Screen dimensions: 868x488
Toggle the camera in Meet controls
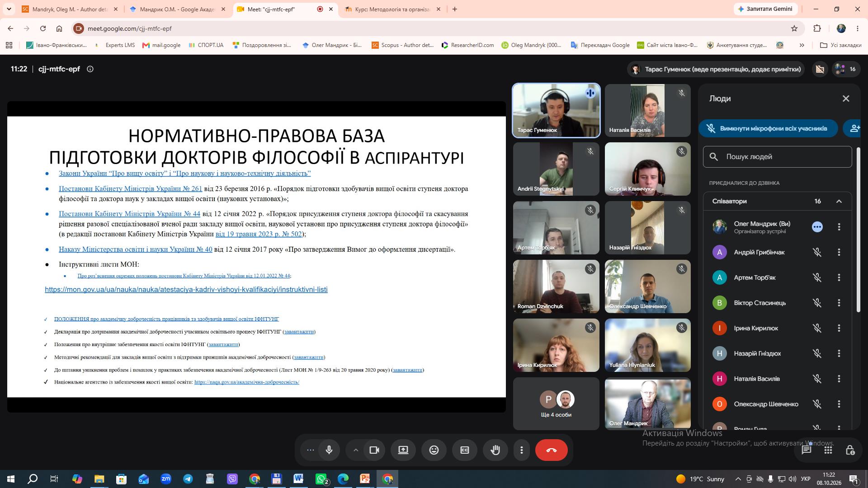[x=374, y=450]
